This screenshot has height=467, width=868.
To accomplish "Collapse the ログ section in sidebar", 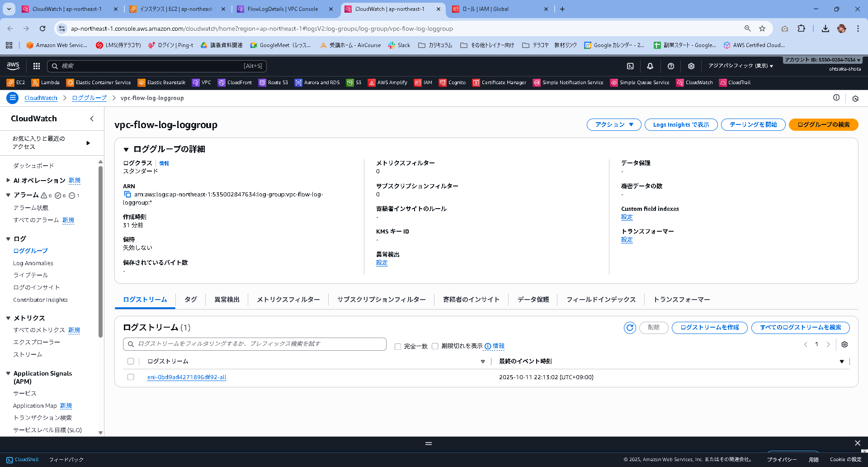I will point(8,238).
